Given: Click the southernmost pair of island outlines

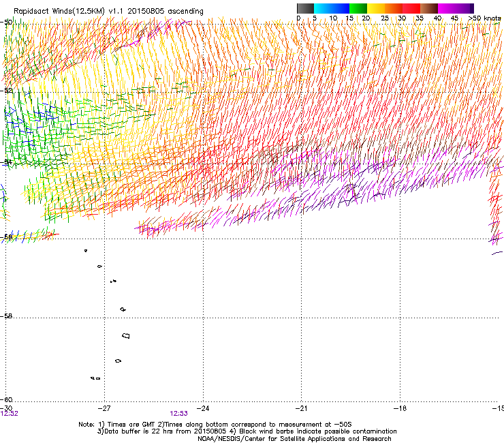Looking at the screenshot, I should (95, 378).
